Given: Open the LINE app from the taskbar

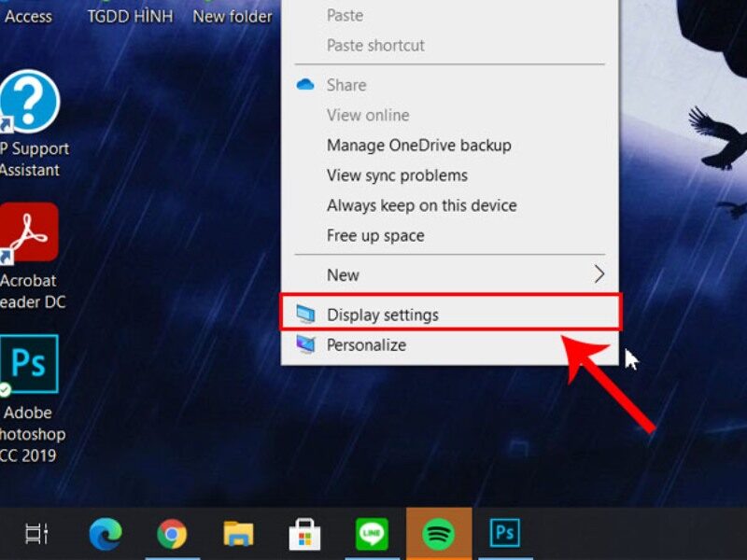Looking at the screenshot, I should coord(371,533).
